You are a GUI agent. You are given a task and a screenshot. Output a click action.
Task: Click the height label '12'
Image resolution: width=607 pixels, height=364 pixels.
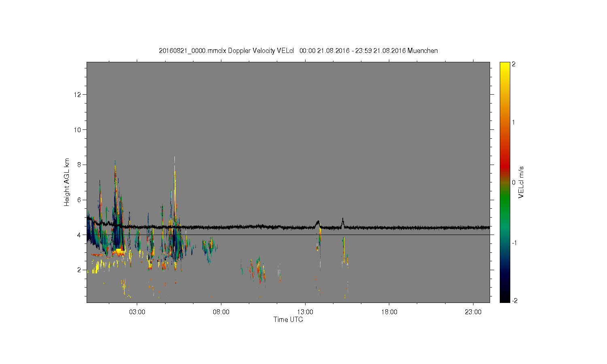pos(78,95)
